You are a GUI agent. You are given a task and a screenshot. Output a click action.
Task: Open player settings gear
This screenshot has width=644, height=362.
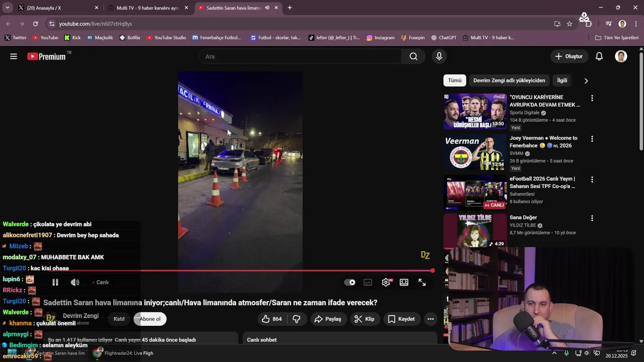pyautogui.click(x=386, y=283)
